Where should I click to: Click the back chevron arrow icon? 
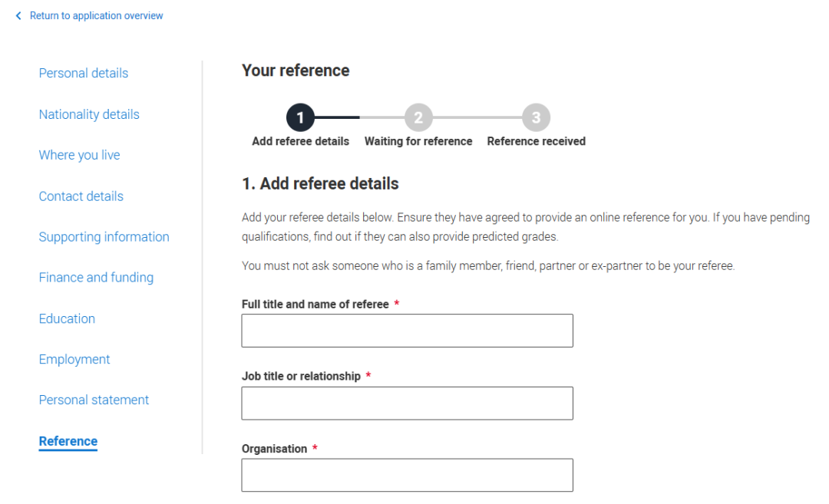(18, 16)
